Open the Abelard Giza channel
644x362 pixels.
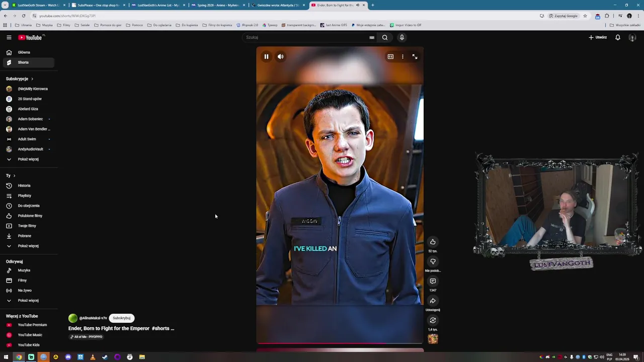point(29,109)
